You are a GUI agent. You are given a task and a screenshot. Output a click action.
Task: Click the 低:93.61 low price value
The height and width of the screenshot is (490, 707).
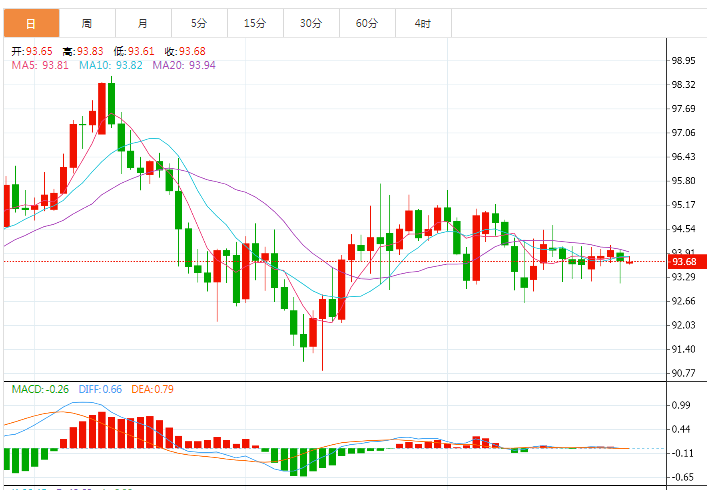click(134, 51)
